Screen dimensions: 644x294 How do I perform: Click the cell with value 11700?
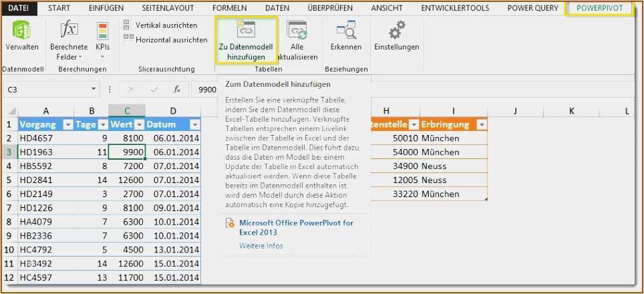point(127,277)
